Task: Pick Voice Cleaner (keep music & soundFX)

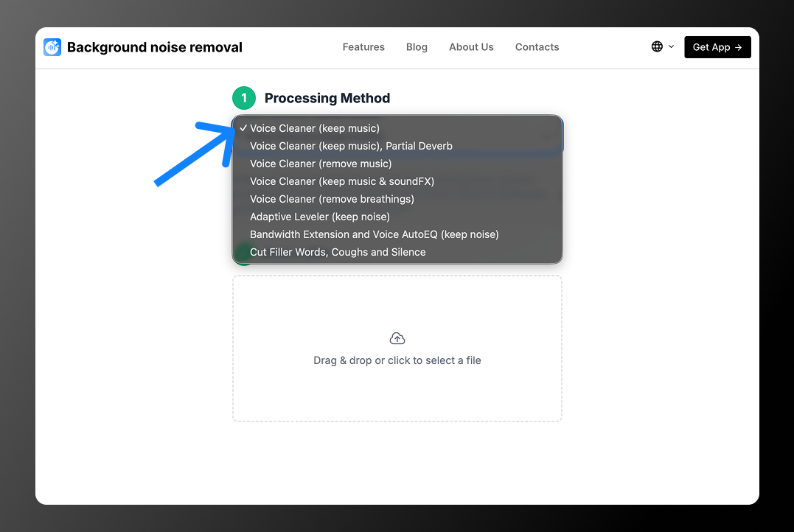Action: [x=342, y=181]
